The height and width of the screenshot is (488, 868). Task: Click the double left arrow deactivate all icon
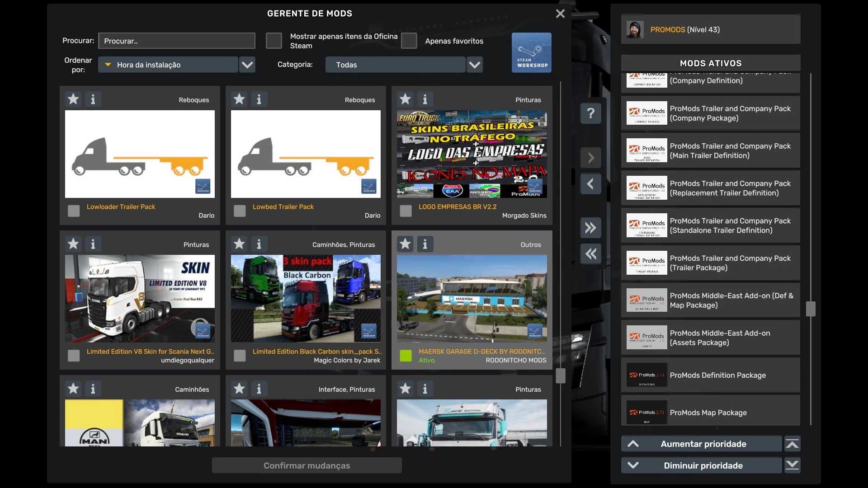(x=590, y=254)
